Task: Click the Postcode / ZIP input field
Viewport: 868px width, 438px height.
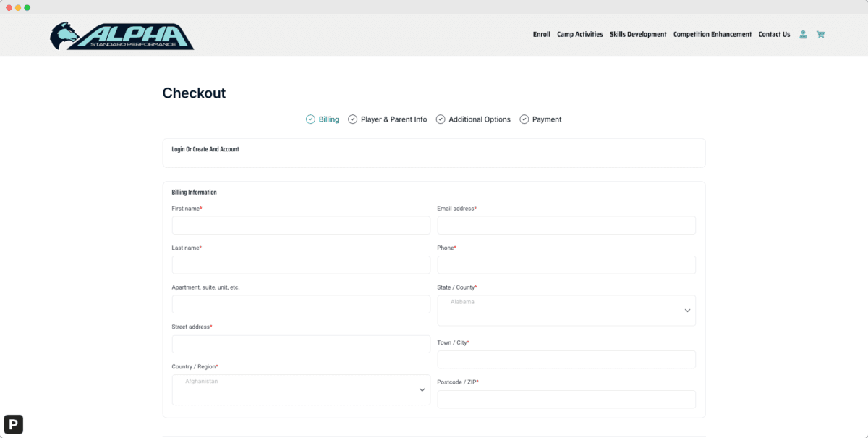Action: coord(566,399)
